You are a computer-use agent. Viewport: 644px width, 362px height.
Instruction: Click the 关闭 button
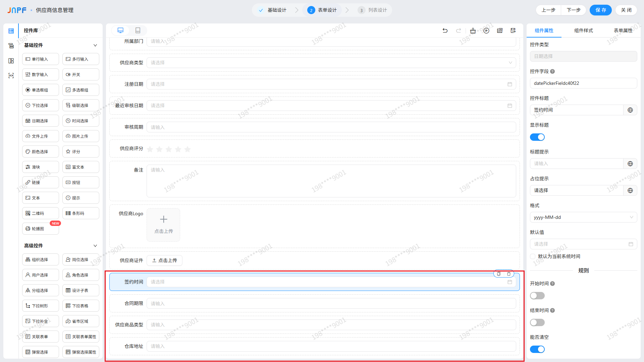click(x=626, y=10)
